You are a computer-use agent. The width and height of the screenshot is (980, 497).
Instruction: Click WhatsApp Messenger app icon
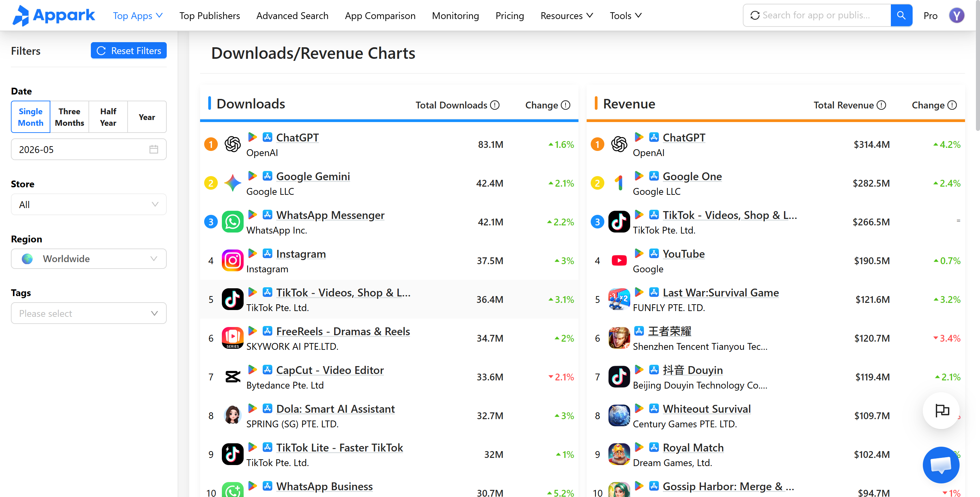tap(232, 222)
